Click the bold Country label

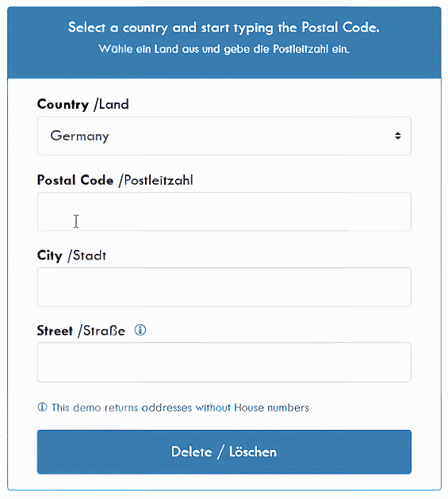coord(63,105)
